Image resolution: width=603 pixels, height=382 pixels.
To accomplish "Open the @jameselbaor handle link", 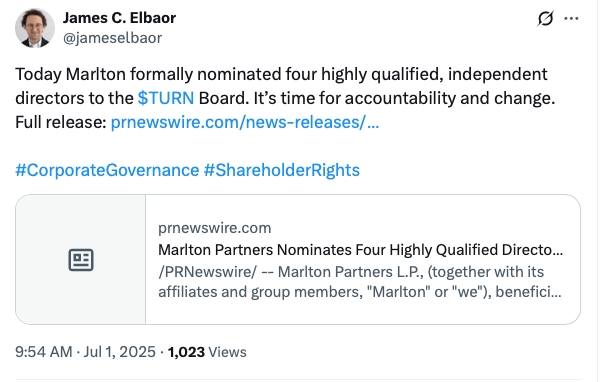I will pyautogui.click(x=112, y=38).
